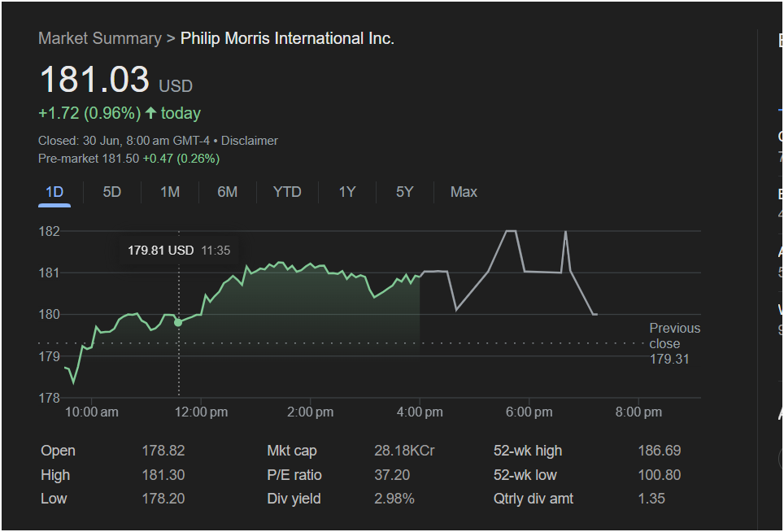Click the 179.81 USD chart tooltip value

pyautogui.click(x=160, y=251)
